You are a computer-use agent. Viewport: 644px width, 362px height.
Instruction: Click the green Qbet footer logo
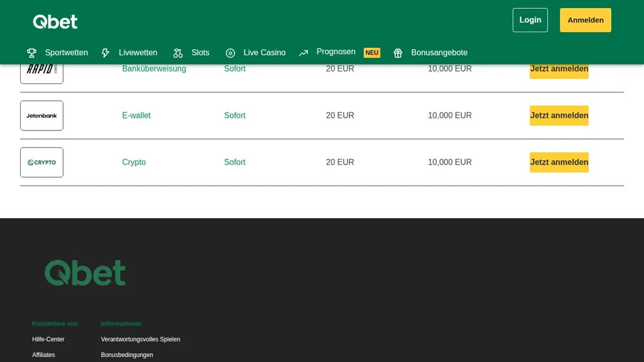click(85, 273)
